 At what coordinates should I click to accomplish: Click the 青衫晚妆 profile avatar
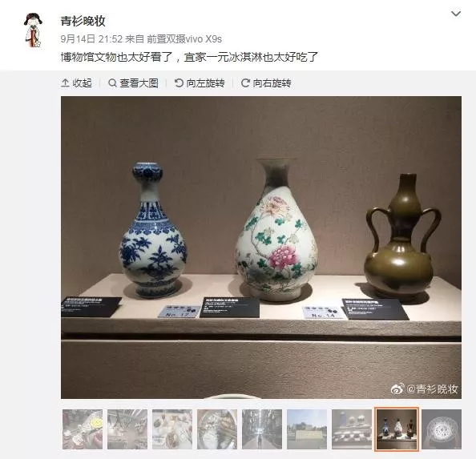pyautogui.click(x=33, y=30)
